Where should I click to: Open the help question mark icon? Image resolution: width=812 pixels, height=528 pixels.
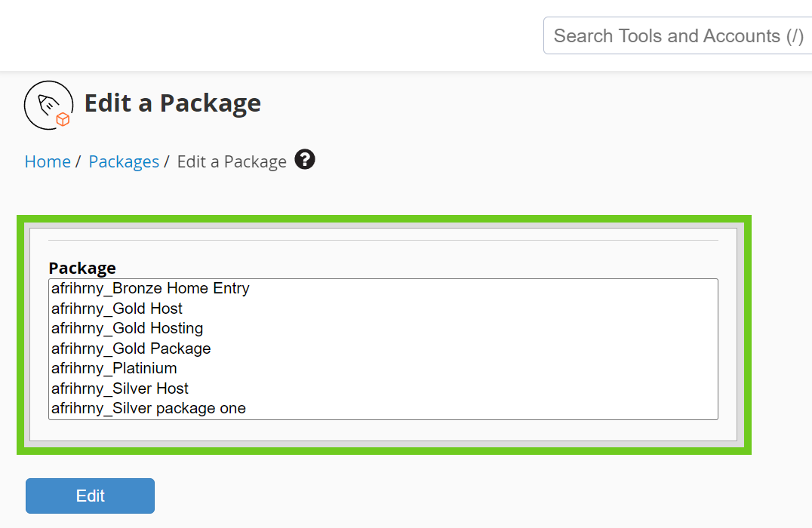click(305, 160)
